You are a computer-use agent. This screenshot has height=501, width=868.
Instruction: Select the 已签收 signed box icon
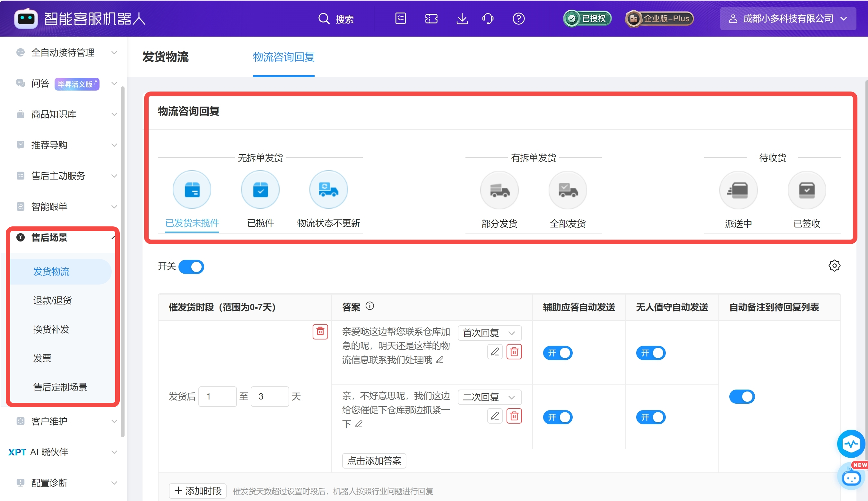coord(807,190)
